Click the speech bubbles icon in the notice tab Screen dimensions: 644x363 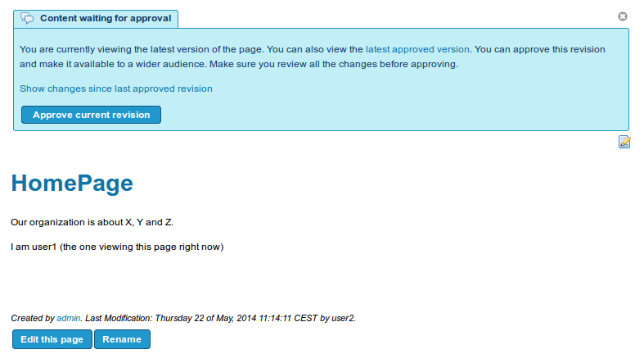point(27,19)
